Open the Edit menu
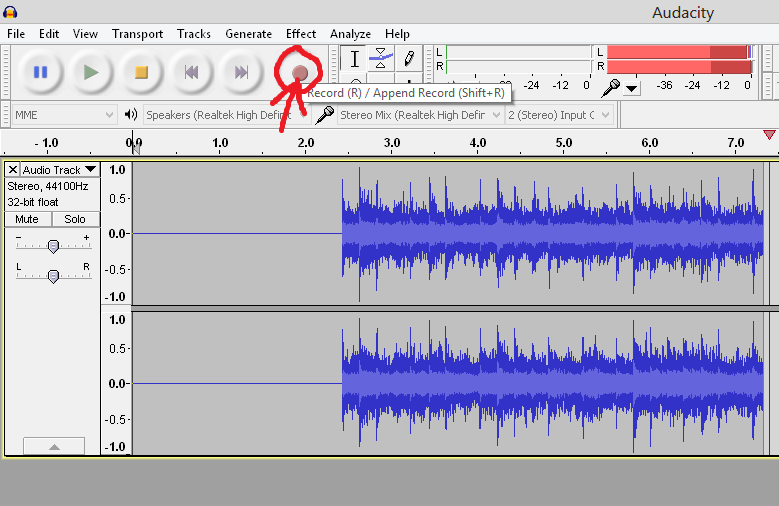 coord(49,34)
